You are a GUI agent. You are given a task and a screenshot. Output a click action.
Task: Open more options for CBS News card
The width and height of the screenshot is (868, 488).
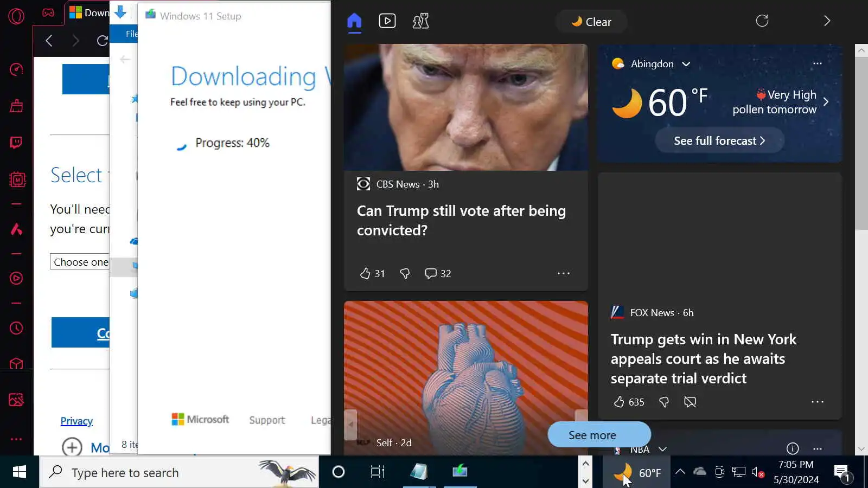(564, 273)
